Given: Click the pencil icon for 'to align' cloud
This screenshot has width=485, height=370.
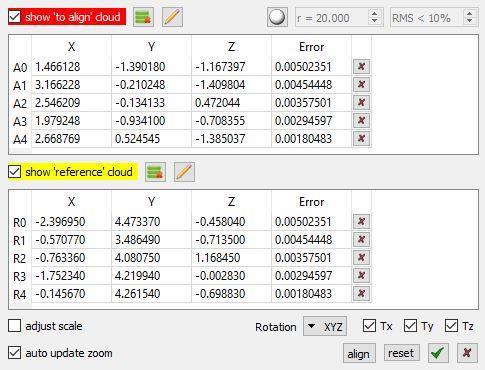Looking at the screenshot, I should tap(172, 17).
